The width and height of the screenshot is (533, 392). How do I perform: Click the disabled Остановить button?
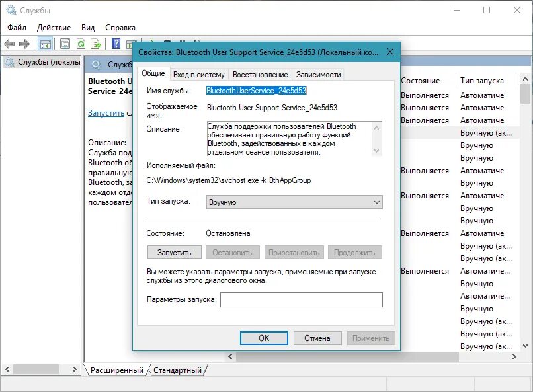(232, 253)
